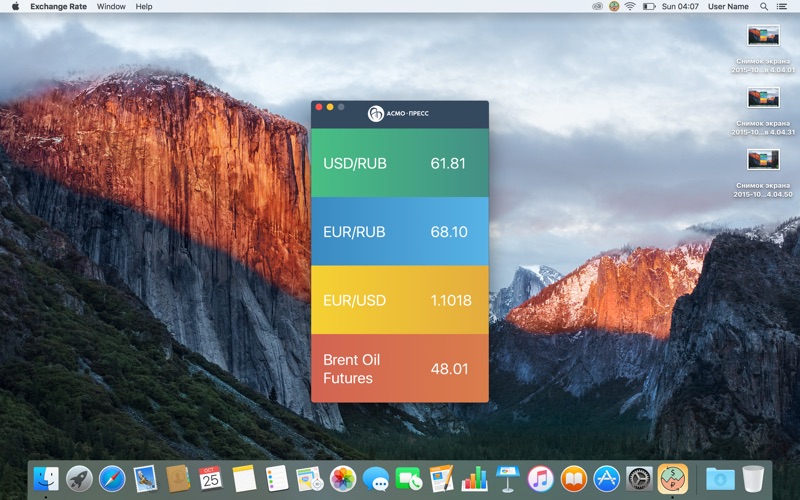Image resolution: width=800 pixels, height=500 pixels.
Task: Open iTunes from the Dock
Action: pyautogui.click(x=540, y=479)
